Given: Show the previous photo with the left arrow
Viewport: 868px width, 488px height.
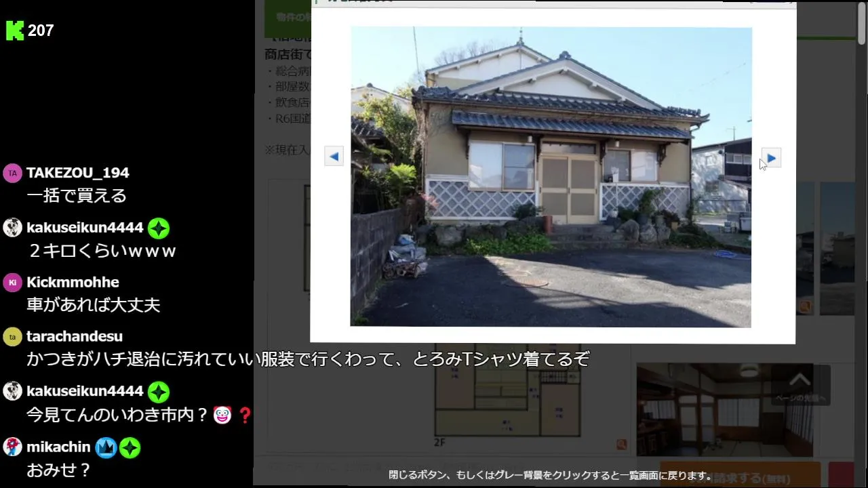Looking at the screenshot, I should [x=334, y=157].
